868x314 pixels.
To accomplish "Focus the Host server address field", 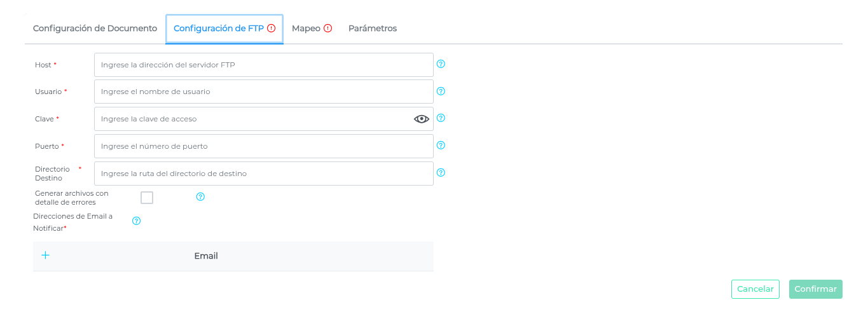I will [263, 65].
